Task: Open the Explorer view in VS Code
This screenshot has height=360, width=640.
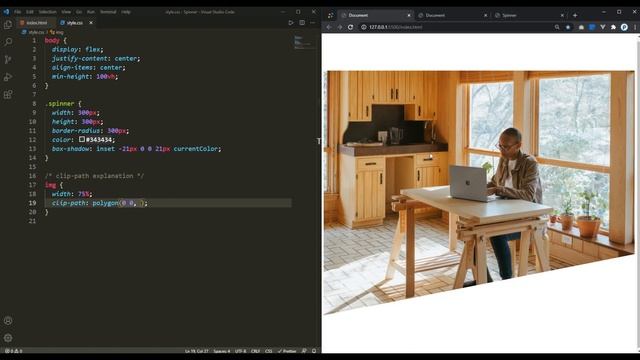Action: pyautogui.click(x=8, y=24)
